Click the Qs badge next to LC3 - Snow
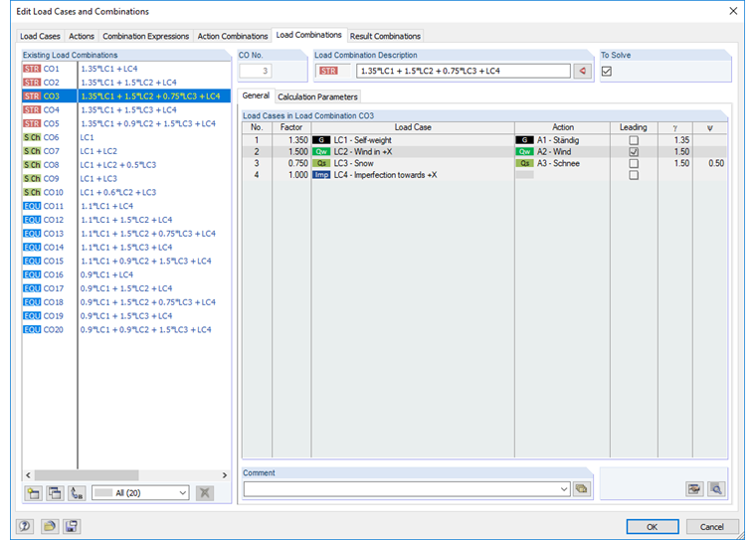Screen dimensions: 756x540 (x=321, y=163)
